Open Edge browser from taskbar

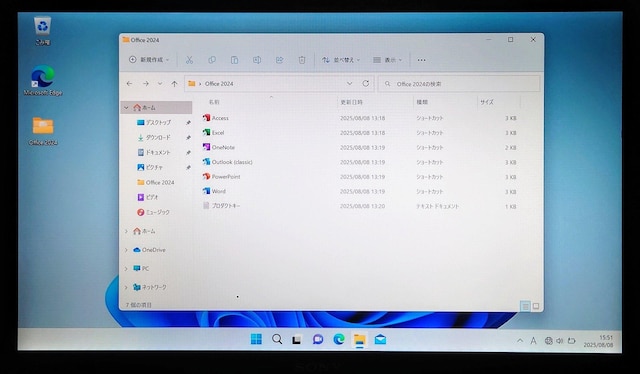click(339, 339)
